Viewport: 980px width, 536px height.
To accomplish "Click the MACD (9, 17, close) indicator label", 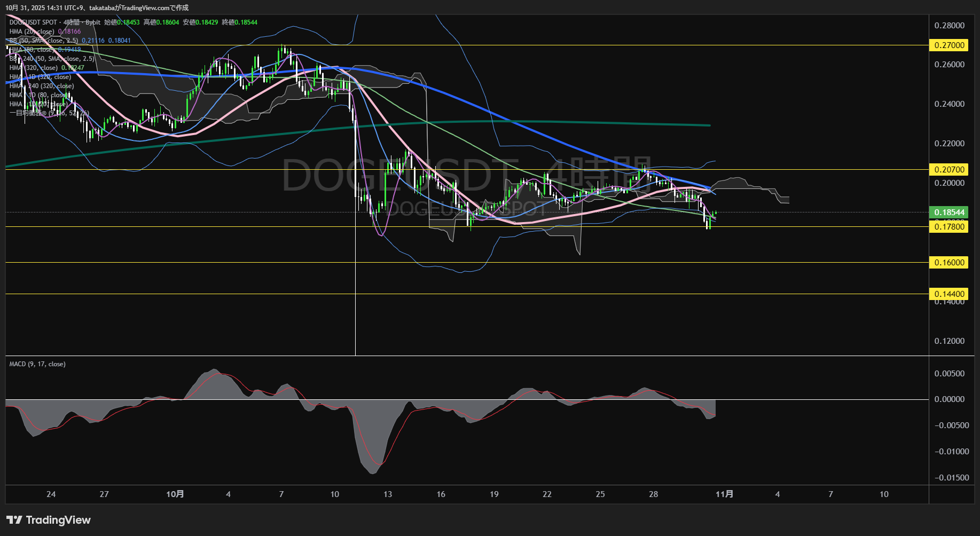I will tap(37, 364).
